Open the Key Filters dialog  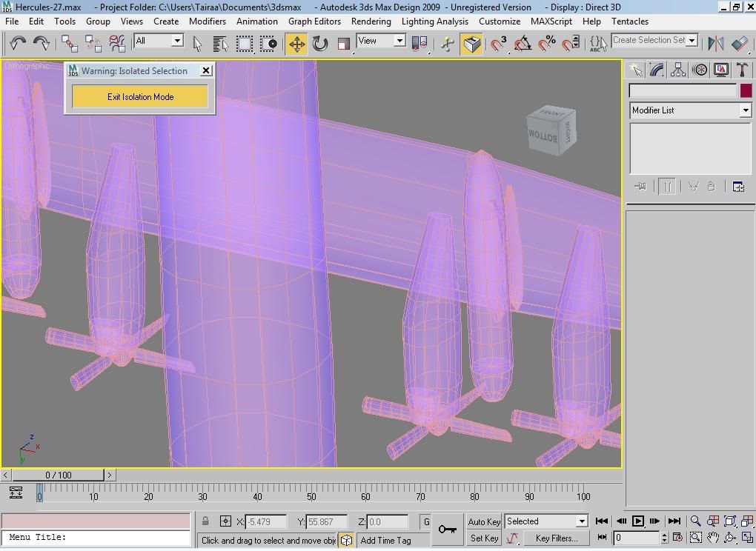[x=557, y=538]
